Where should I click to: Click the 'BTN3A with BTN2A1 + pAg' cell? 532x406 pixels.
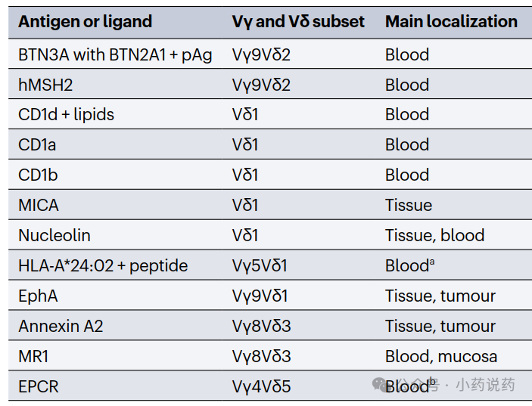(x=115, y=55)
